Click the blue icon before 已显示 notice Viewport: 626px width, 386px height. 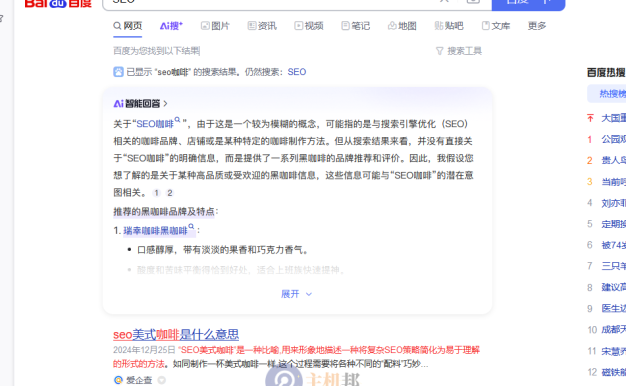118,72
